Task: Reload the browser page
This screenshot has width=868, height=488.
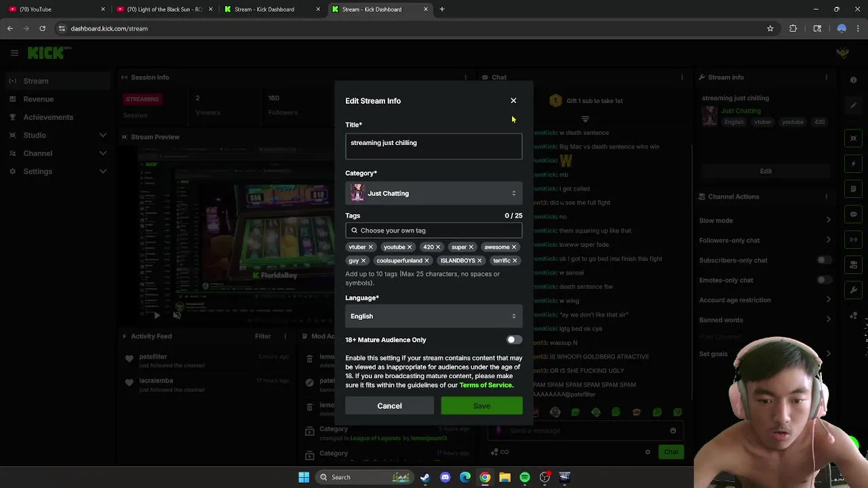Action: 42,28
